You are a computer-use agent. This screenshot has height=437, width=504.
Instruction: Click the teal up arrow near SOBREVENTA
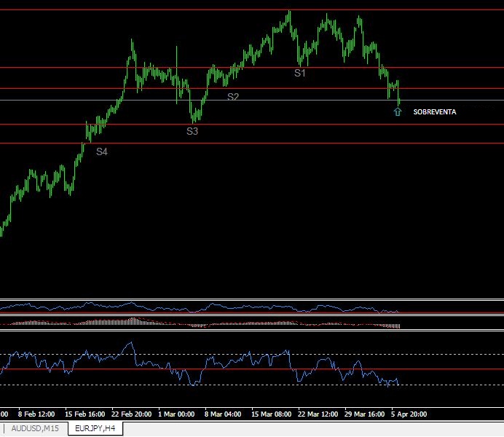[x=398, y=112]
